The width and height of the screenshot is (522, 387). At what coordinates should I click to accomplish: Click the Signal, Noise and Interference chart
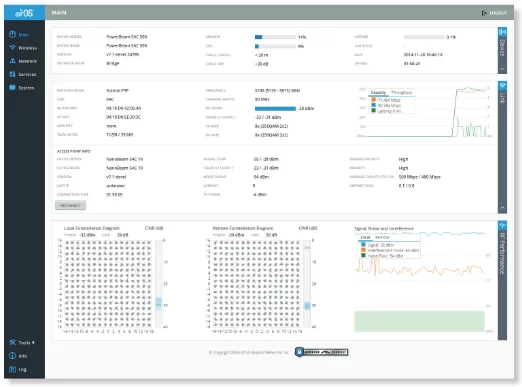[x=421, y=281]
